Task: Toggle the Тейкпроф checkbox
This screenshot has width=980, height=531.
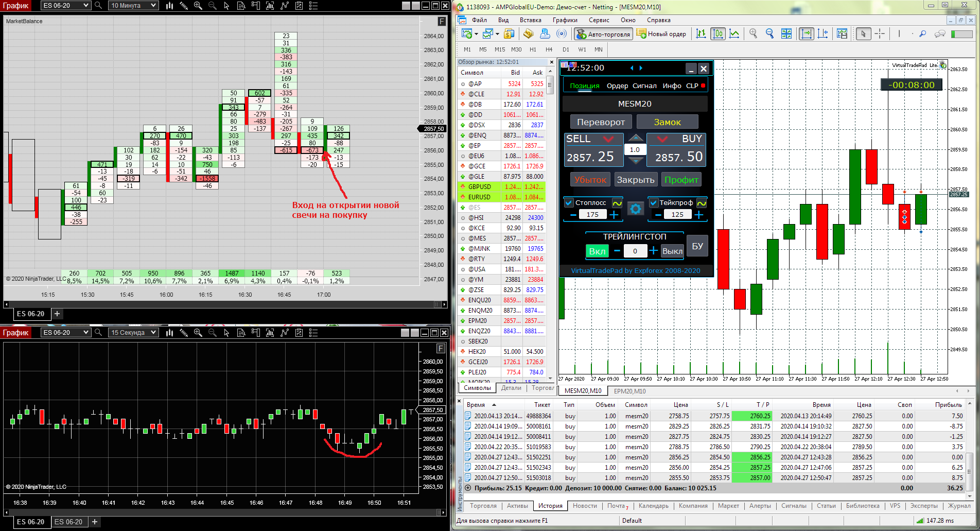Action: 654,203
